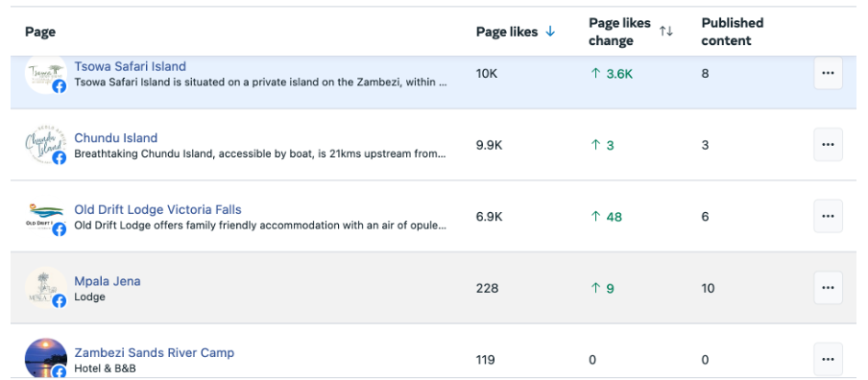This screenshot has height=380, width=868.
Task: Sort by Page likes change arrows
Action: pyautogui.click(x=666, y=32)
